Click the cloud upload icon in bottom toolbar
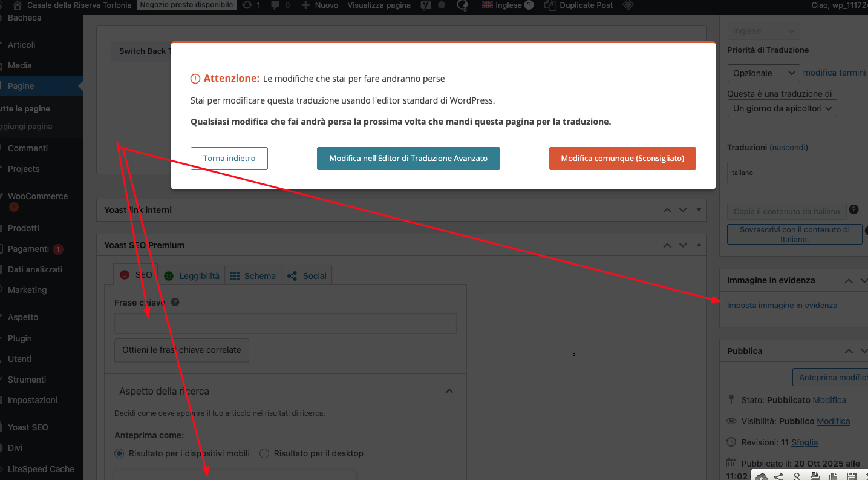 click(762, 476)
